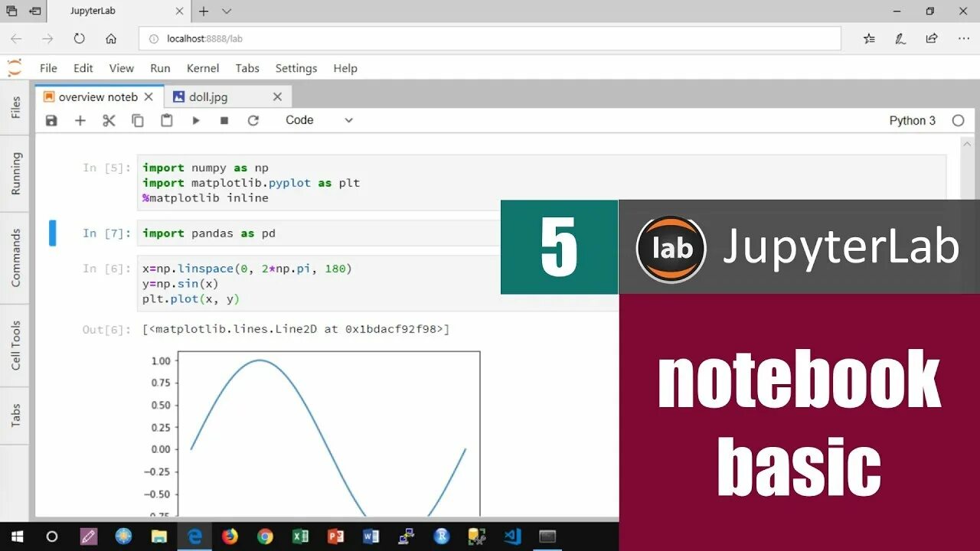Click the Out[6] Line2D output text
The image size is (980, 551).
296,329
